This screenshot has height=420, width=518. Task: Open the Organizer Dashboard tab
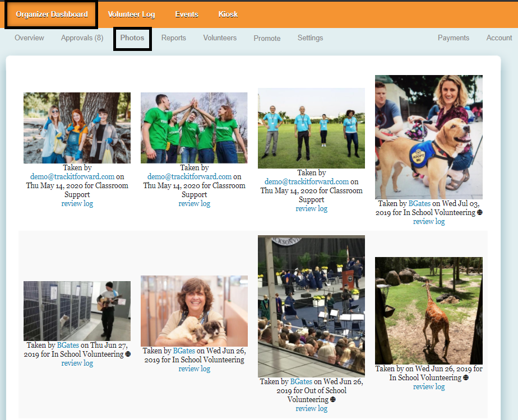click(52, 14)
